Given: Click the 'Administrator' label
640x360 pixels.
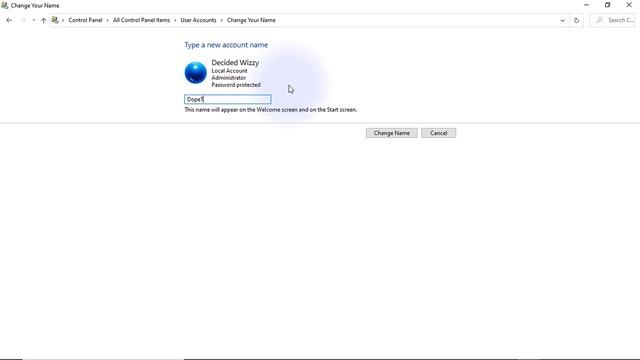Looking at the screenshot, I should point(229,78).
